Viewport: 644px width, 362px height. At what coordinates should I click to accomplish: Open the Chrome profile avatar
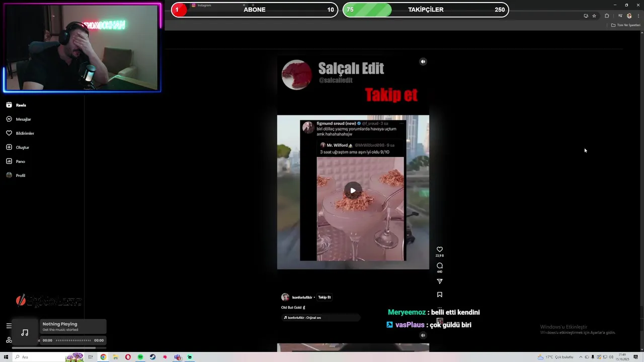629,16
